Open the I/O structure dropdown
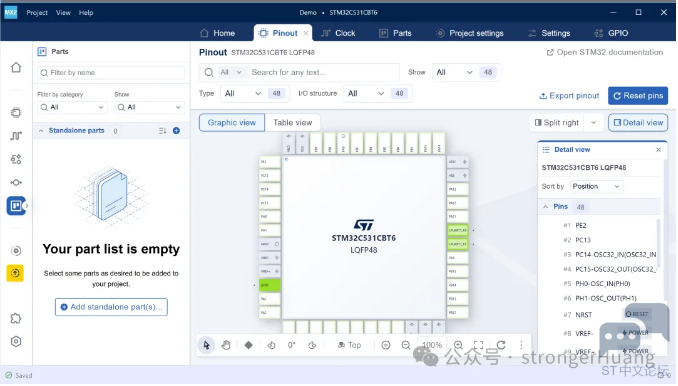The width and height of the screenshot is (678, 386). (x=366, y=94)
